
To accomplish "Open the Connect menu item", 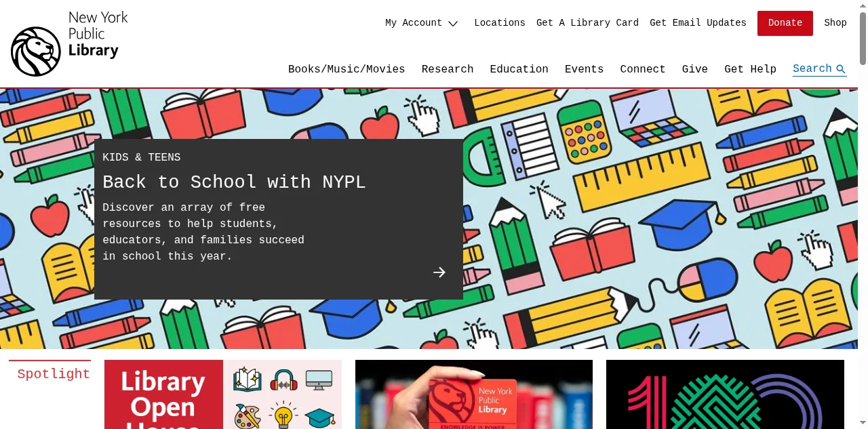I will click(643, 69).
